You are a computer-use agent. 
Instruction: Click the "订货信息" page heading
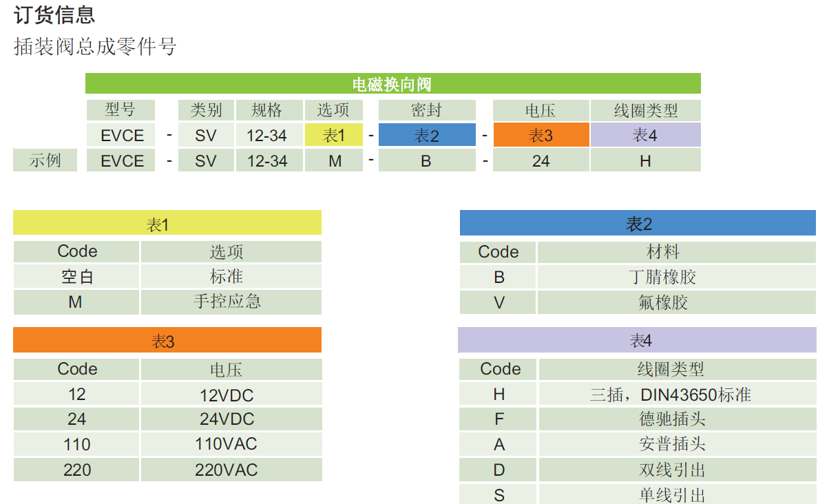tap(54, 14)
